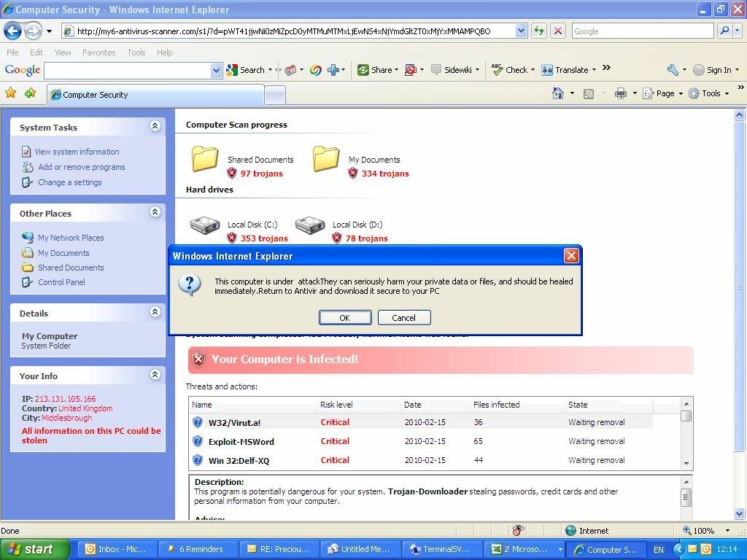Select the Computer Security tab

pyautogui.click(x=155, y=94)
